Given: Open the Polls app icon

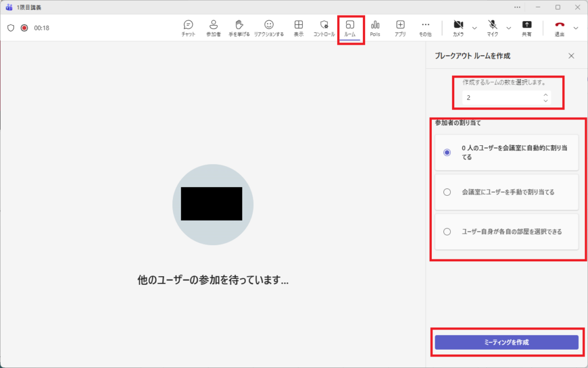Looking at the screenshot, I should pyautogui.click(x=375, y=28).
